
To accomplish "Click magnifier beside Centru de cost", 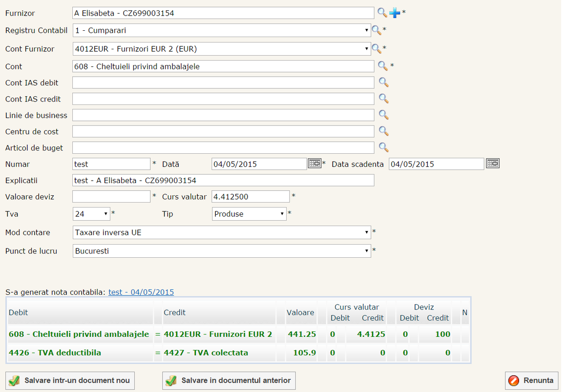I will [383, 131].
